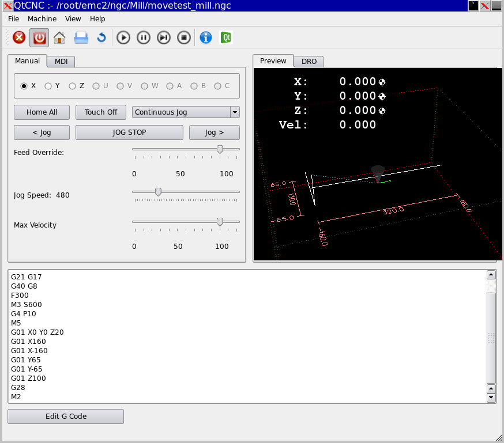The image size is (504, 443).
Task: Click the red E-stop toolbar icon
Action: point(19,38)
